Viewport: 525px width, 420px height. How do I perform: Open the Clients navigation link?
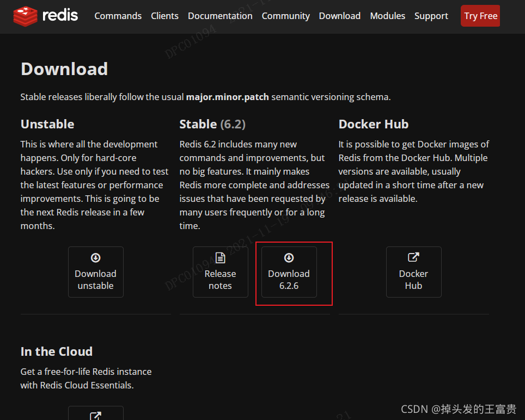click(x=164, y=16)
